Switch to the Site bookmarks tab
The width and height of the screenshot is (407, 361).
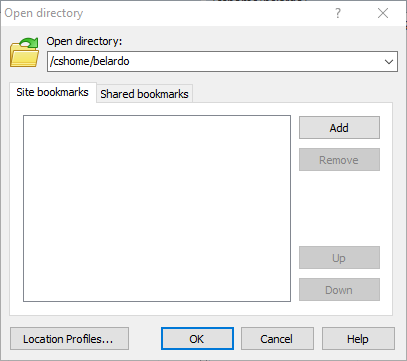tap(53, 92)
